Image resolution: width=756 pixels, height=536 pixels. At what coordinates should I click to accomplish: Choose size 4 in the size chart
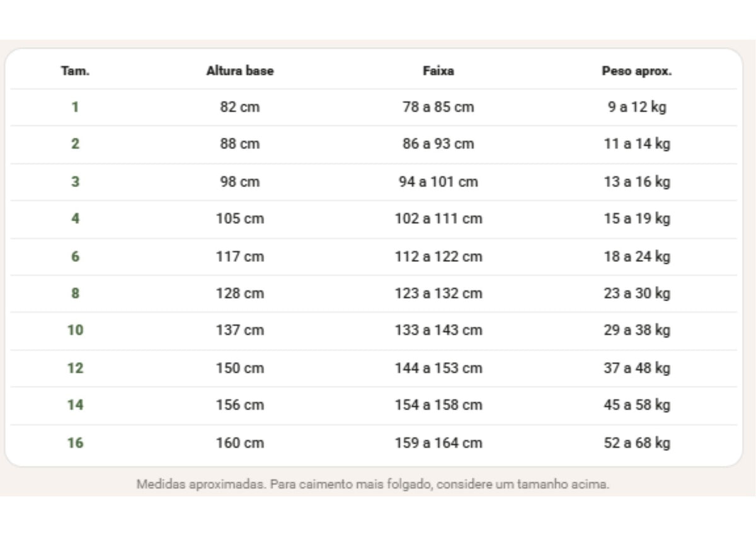[75, 219]
